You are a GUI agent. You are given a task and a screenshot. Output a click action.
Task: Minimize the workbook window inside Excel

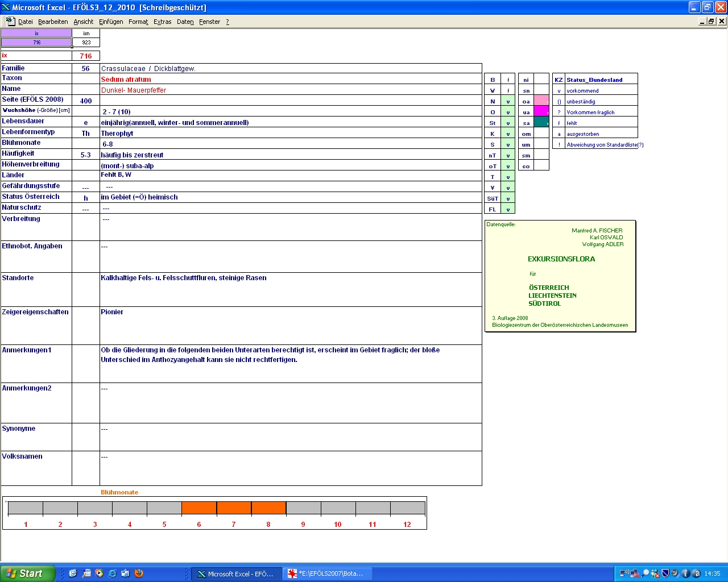click(702, 21)
